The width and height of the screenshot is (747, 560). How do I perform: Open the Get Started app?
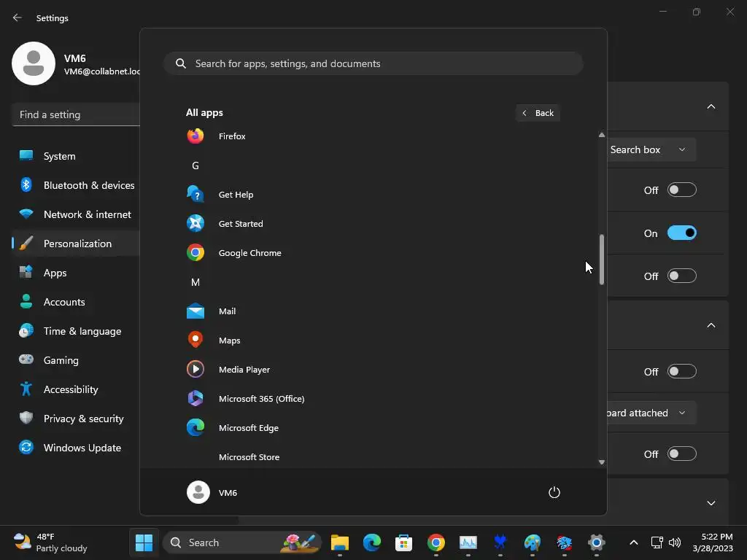(x=373, y=223)
